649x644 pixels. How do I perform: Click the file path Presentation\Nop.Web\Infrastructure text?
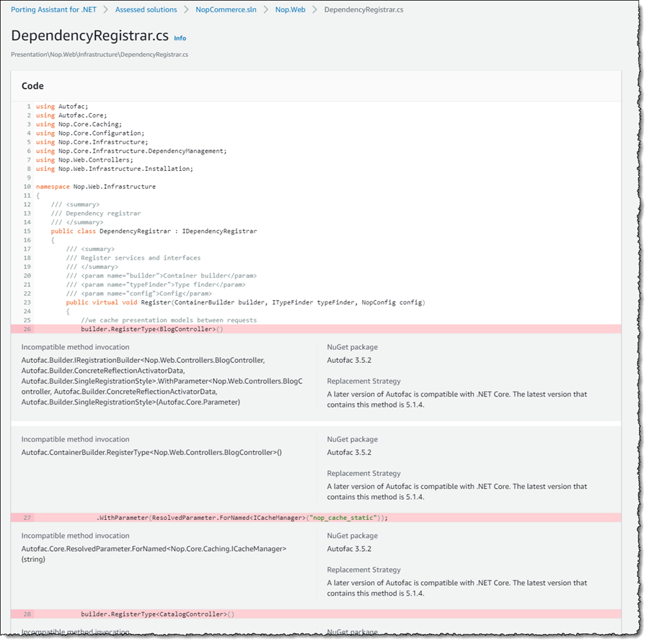pos(100,55)
